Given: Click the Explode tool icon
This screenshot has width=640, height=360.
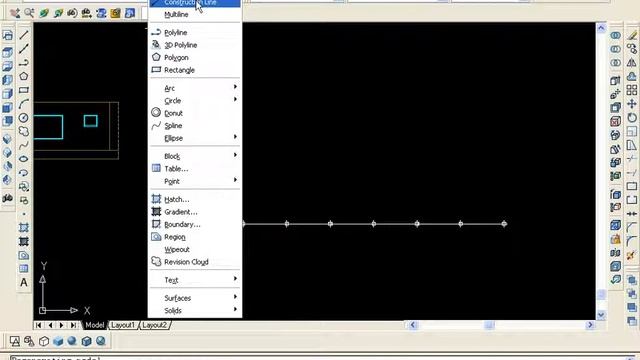Looking at the screenshot, I should [632, 255].
